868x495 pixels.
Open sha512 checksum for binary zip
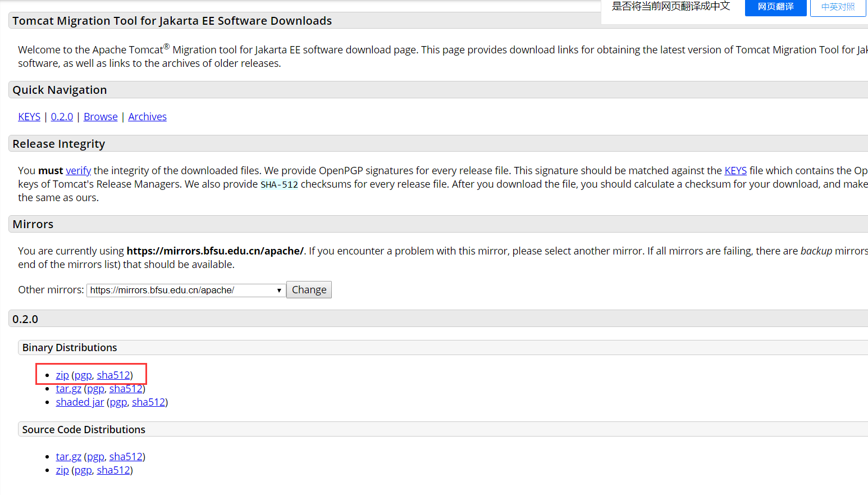[113, 375]
